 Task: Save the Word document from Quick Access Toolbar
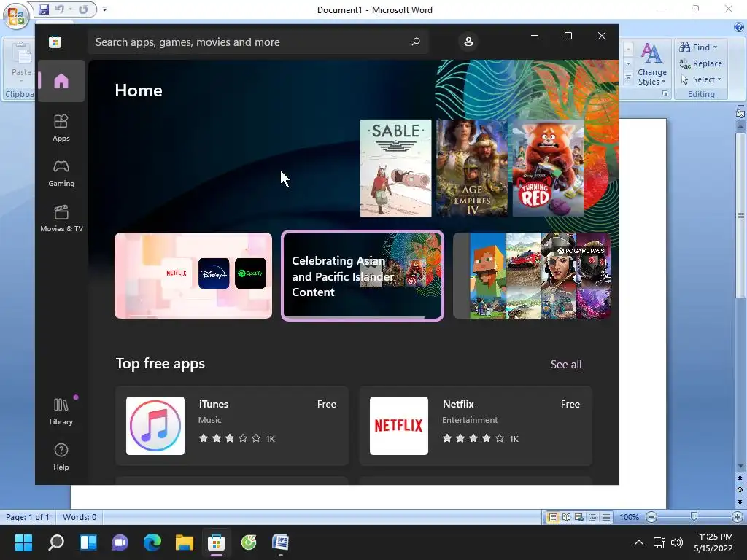[44, 9]
